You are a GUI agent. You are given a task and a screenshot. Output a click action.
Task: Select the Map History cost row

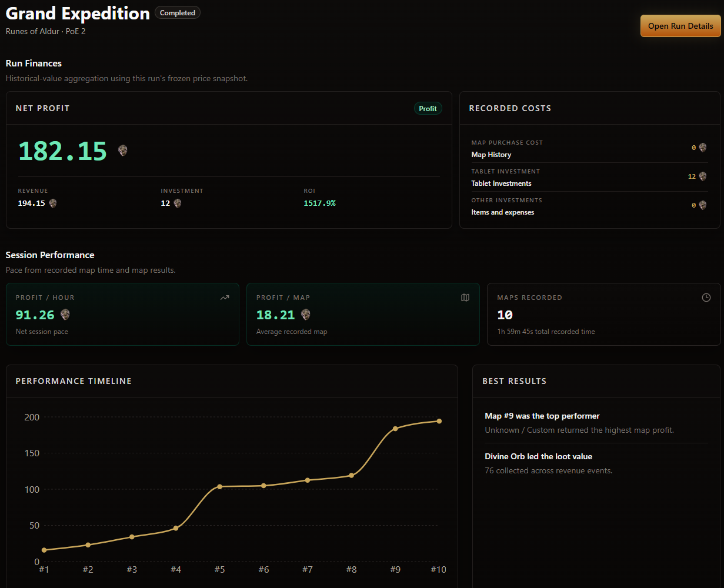589,148
